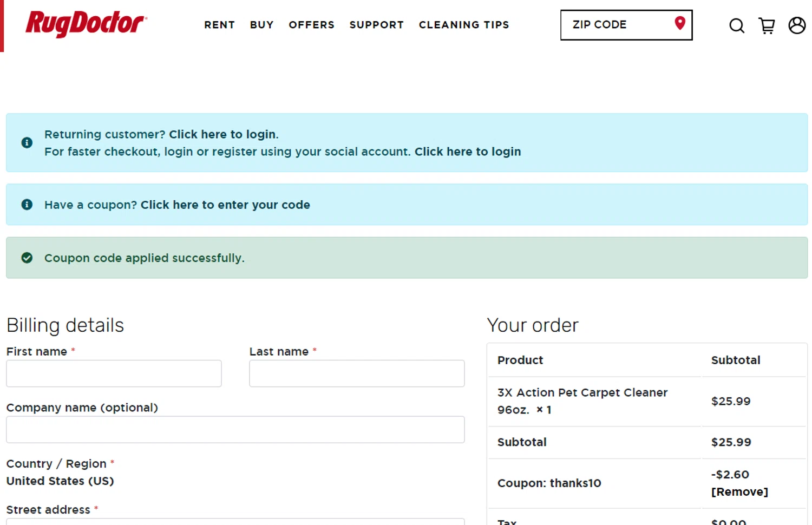Open the SUPPORT menu
The width and height of the screenshot is (812, 525).
[x=376, y=25]
